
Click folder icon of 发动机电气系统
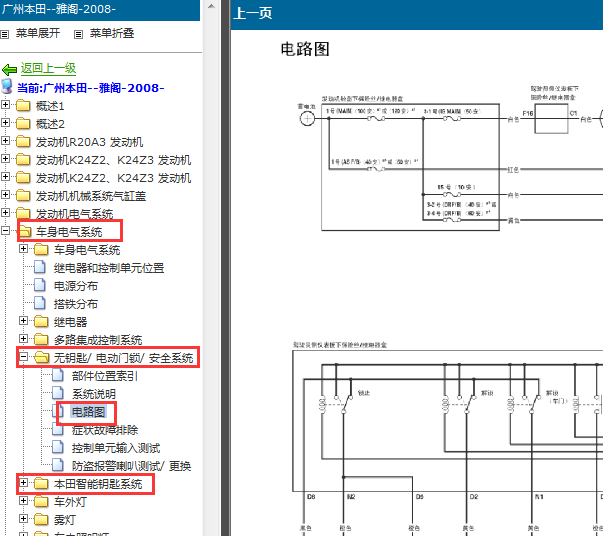pyautogui.click(x=23, y=213)
